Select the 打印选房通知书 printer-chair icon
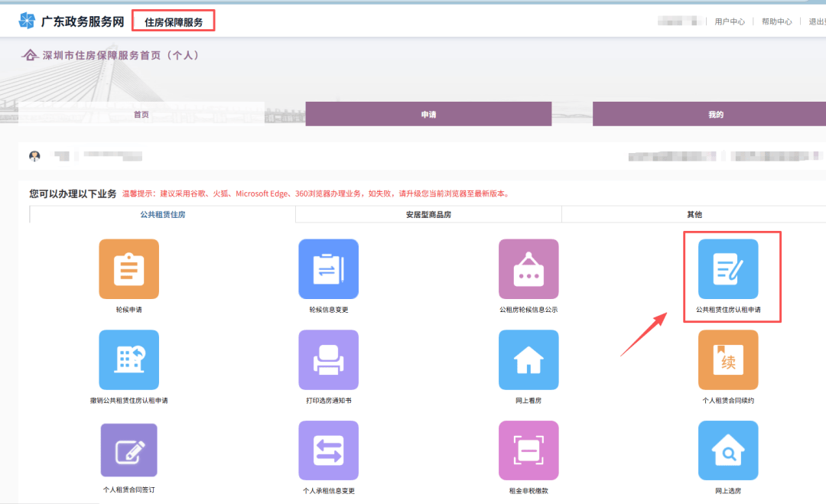This screenshot has width=826, height=504. click(329, 359)
